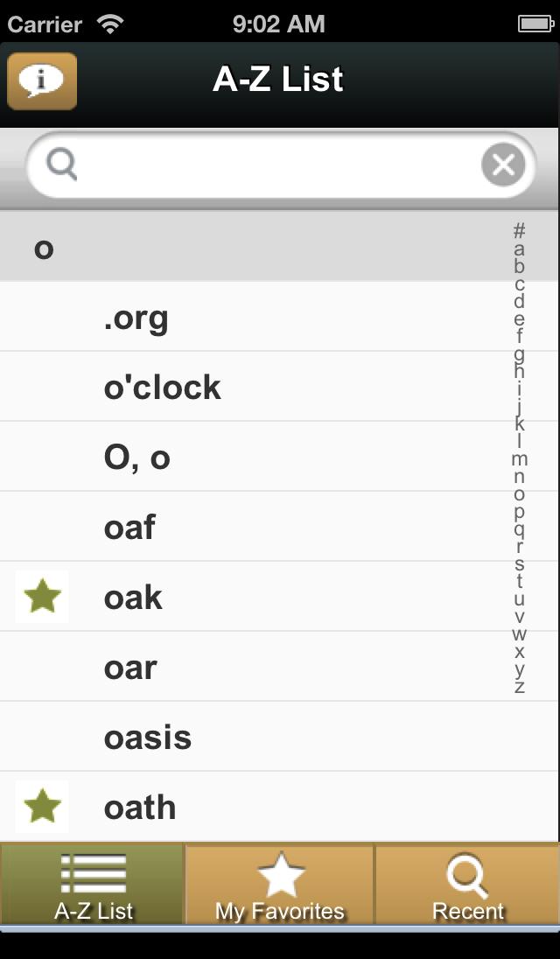Open the definition for oasis
Image resolution: width=560 pixels, height=959 pixels.
click(x=147, y=738)
